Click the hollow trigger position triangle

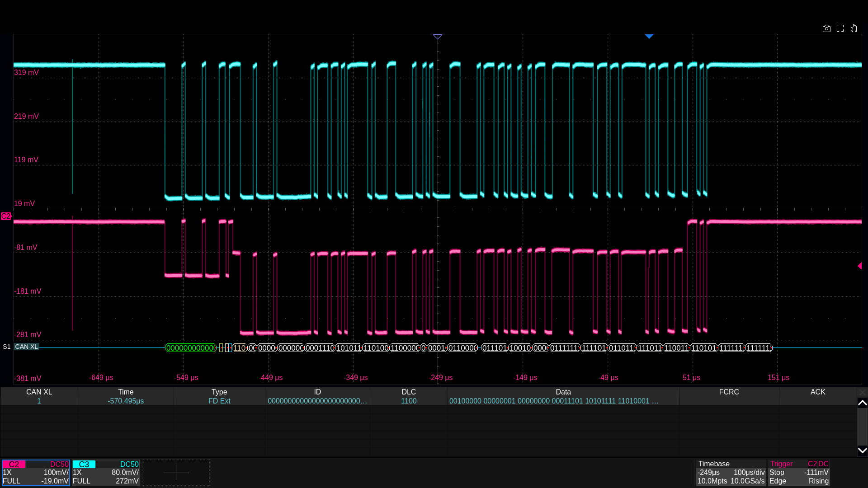[x=437, y=37]
